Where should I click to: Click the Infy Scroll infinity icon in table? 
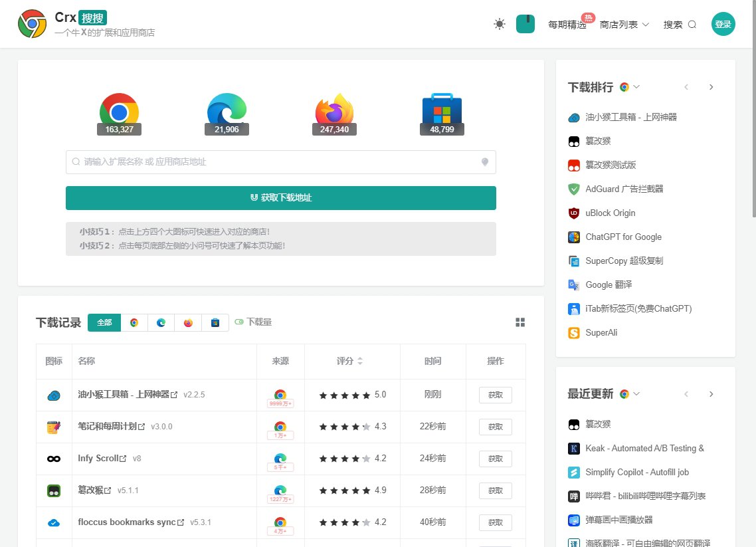point(54,459)
